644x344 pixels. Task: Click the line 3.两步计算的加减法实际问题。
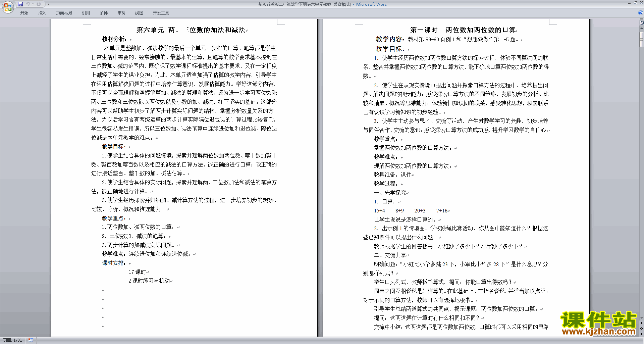139,245
